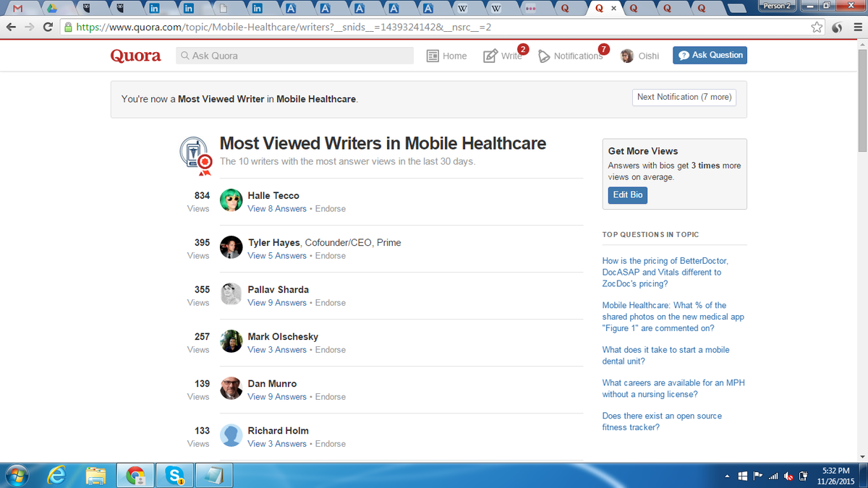Open the notepad app in taskbar
Image resolution: width=868 pixels, height=488 pixels.
click(213, 475)
